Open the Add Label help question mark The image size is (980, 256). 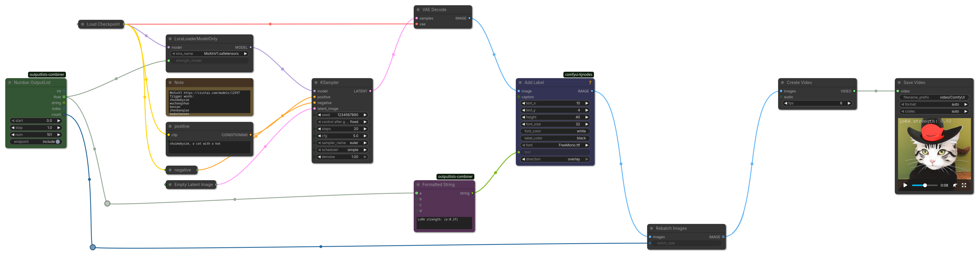(x=590, y=83)
